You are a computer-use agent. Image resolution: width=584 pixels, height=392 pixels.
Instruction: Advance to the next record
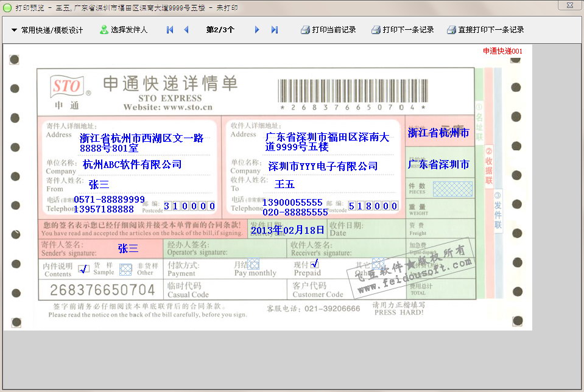click(x=257, y=30)
